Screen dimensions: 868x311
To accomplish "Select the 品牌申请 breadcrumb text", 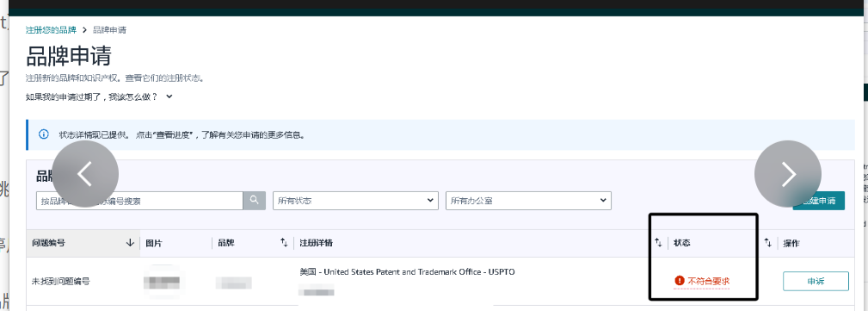I will pyautogui.click(x=109, y=29).
